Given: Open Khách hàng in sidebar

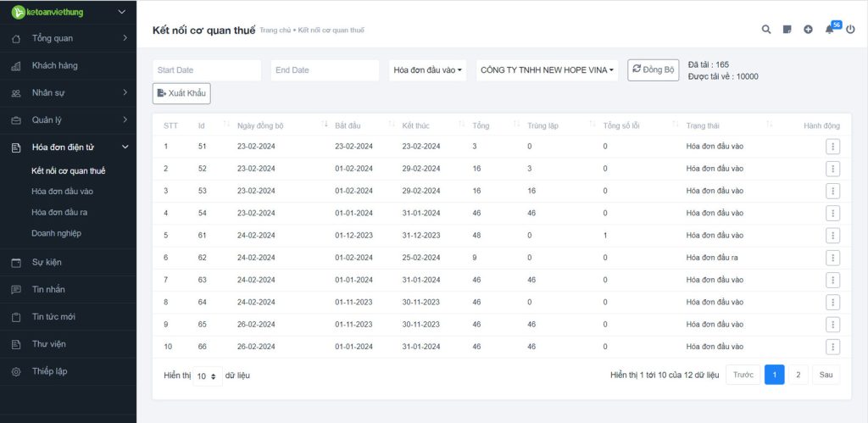Looking at the screenshot, I should coord(55,66).
